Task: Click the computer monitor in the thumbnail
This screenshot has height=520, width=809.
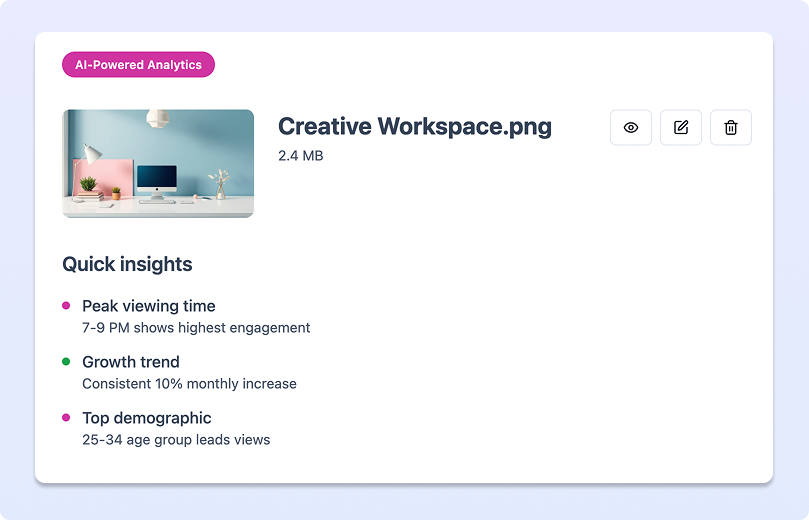Action: 156,181
